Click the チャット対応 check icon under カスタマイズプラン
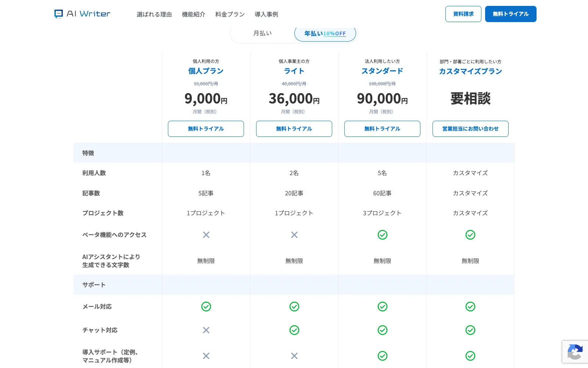The width and height of the screenshot is (588, 368). 470,330
